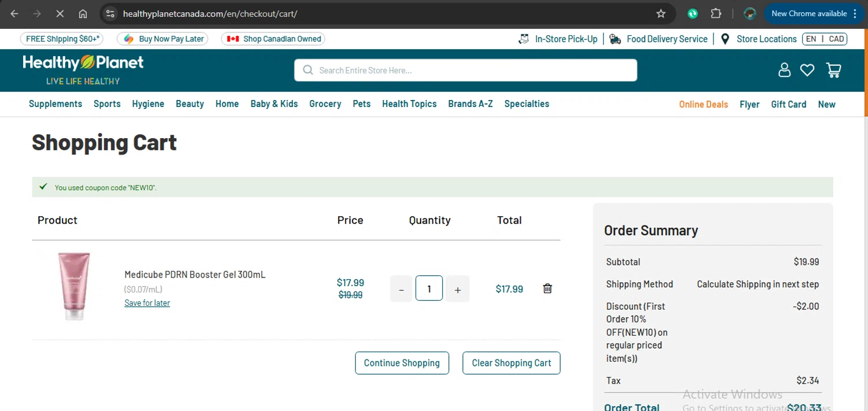
Task: Open Pets menu
Action: 362,104
